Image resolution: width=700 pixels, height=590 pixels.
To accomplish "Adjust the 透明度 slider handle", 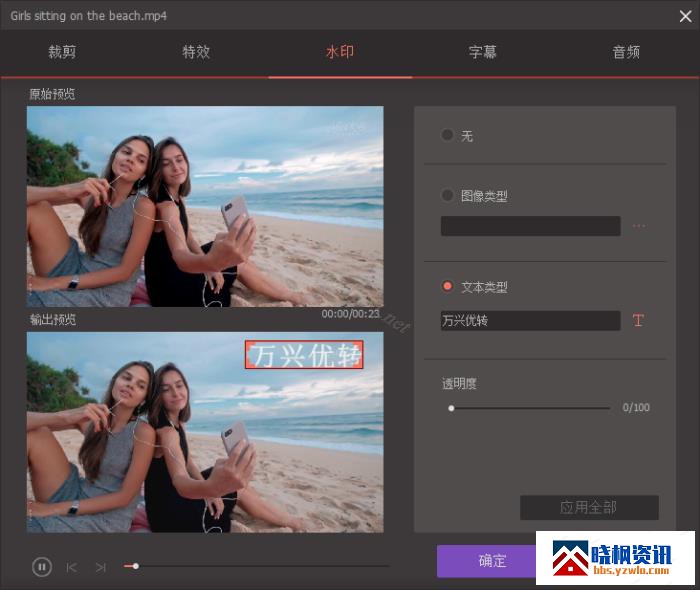I will click(451, 408).
